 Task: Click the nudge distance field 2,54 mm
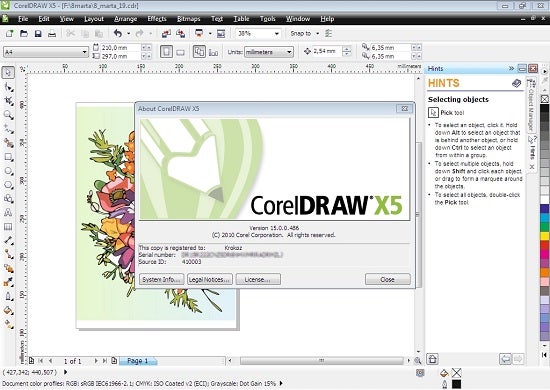(327, 51)
